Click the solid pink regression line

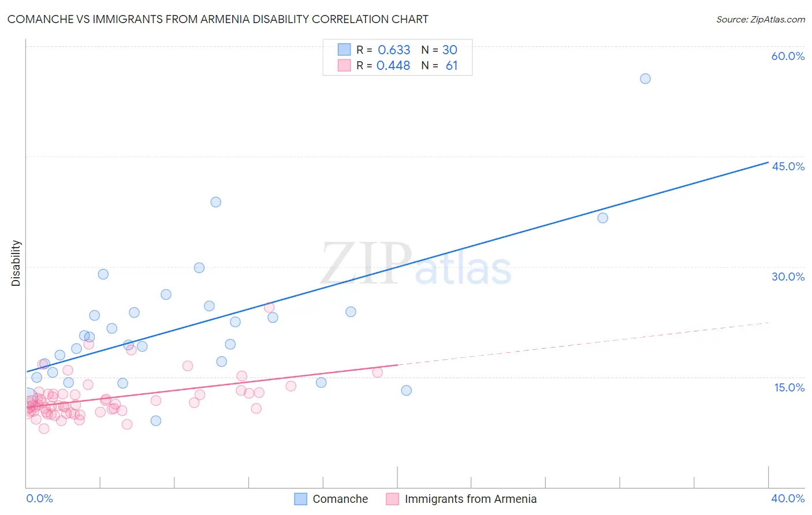(x=211, y=386)
